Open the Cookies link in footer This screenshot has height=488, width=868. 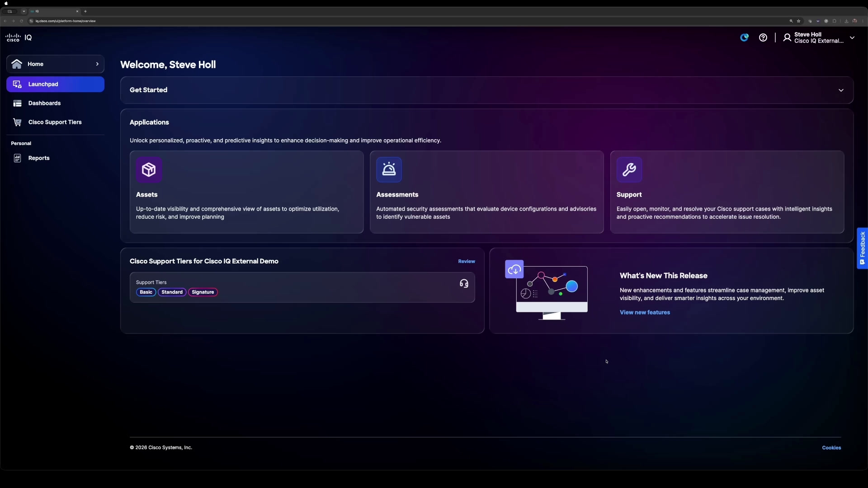click(x=831, y=448)
